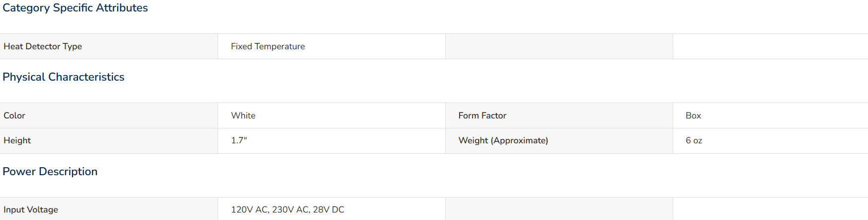Click the blank last cell in Input Voltage row

pos(770,209)
